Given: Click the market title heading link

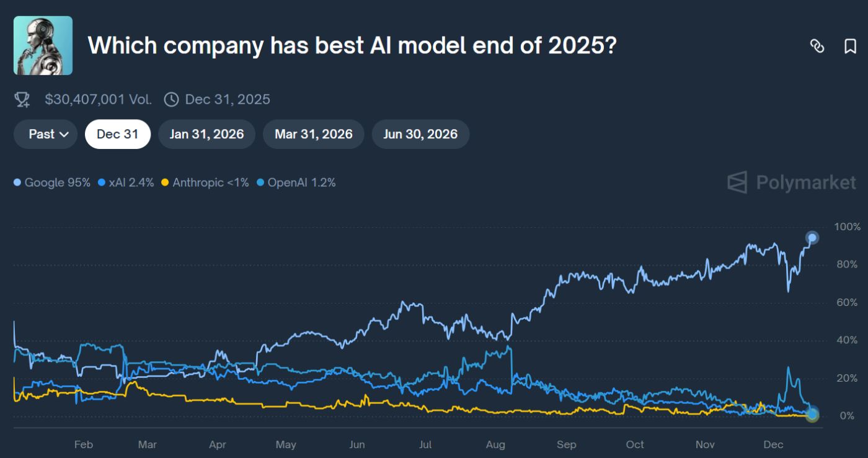Looking at the screenshot, I should (352, 45).
